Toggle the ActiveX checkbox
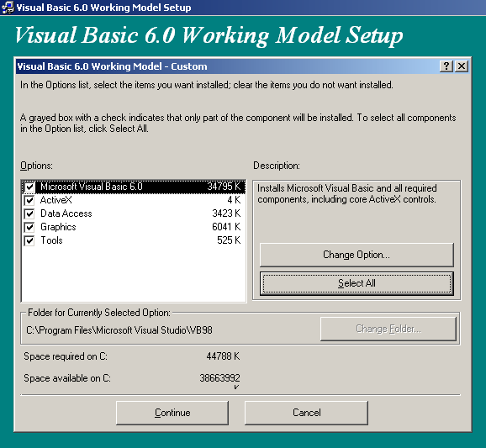Viewport: 486px width, 448px height. [29, 200]
